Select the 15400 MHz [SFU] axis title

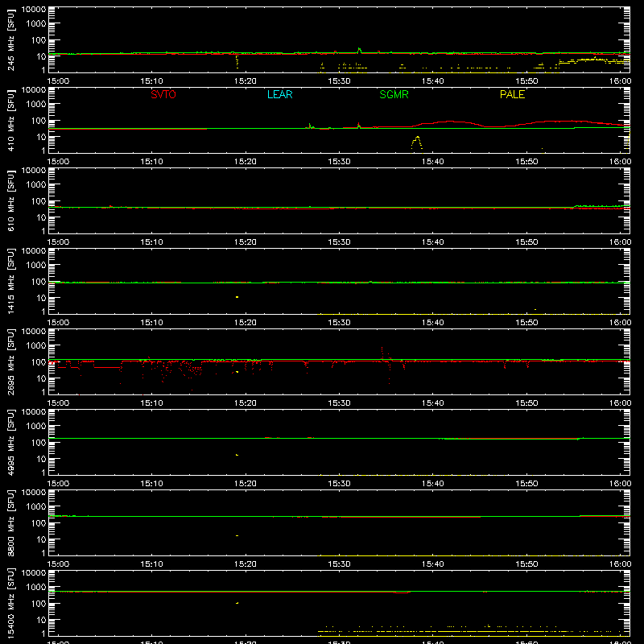click(x=10, y=603)
